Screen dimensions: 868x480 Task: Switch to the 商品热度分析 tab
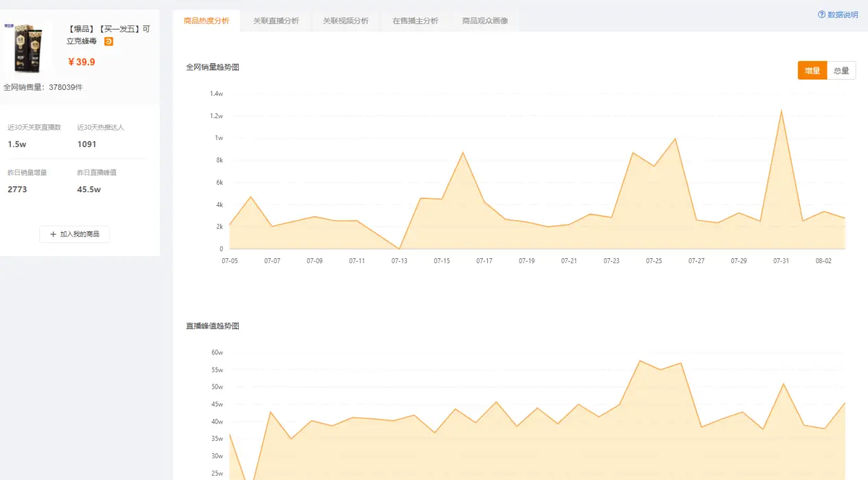pos(207,21)
